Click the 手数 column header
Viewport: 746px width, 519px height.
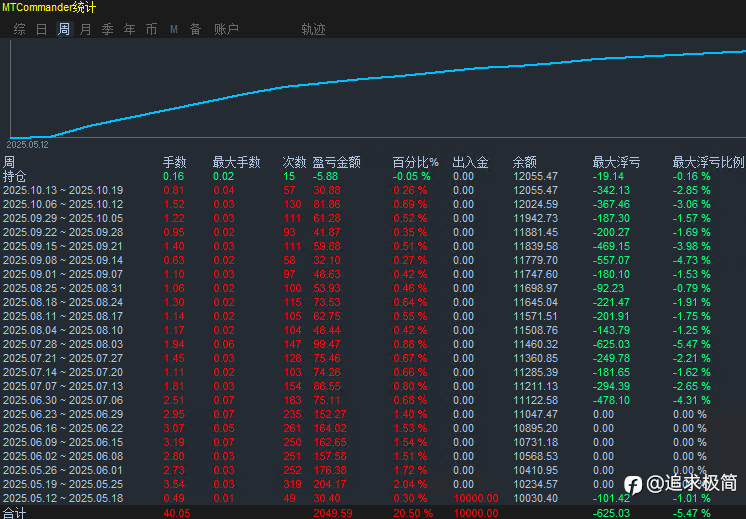coord(175,162)
